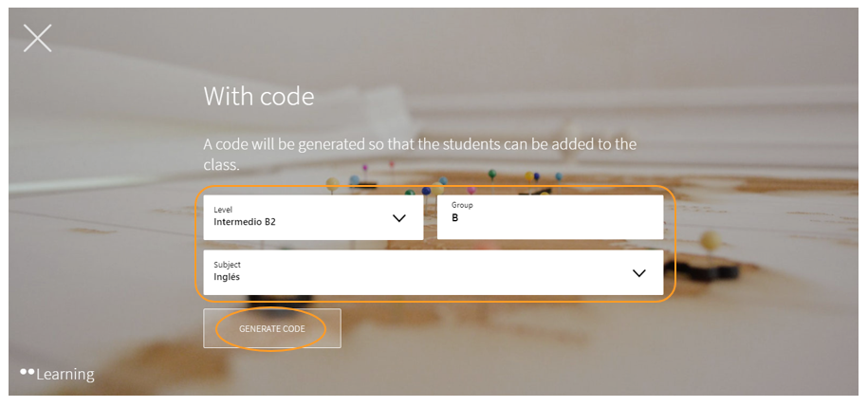Click the Subject field label
This screenshot has height=407, width=868.
coord(228,264)
